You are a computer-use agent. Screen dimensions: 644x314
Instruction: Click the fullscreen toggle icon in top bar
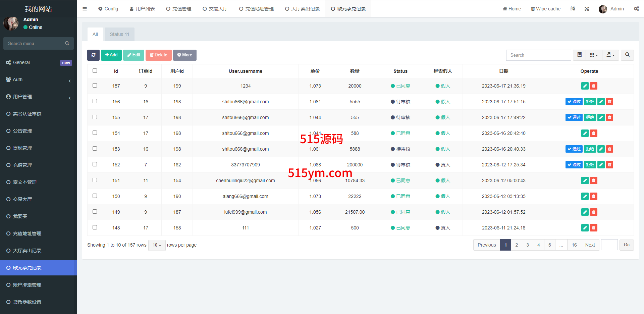tap(587, 9)
